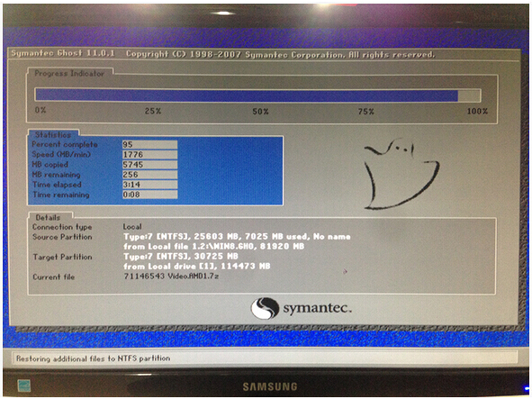This screenshot has width=532, height=399.
Task: Select the Statistics group title
Action: pyautogui.click(x=53, y=134)
